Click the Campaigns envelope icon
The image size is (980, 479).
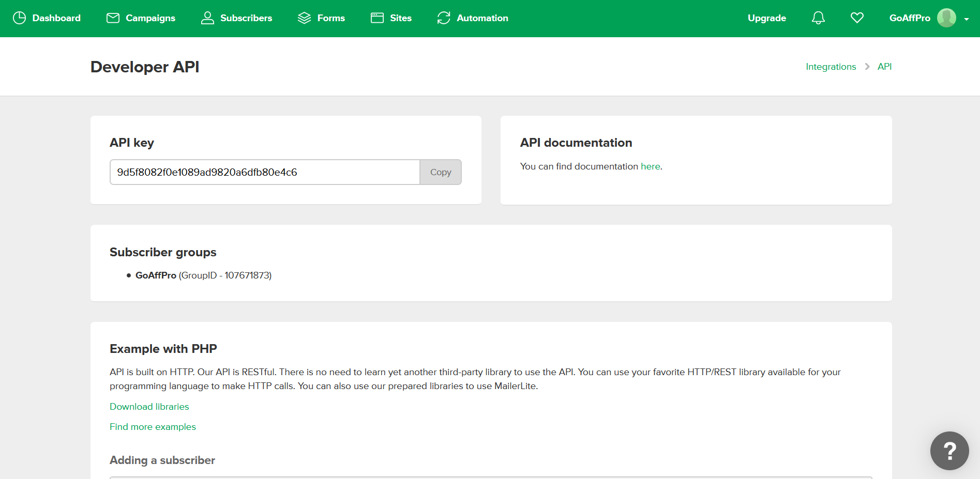coord(113,18)
